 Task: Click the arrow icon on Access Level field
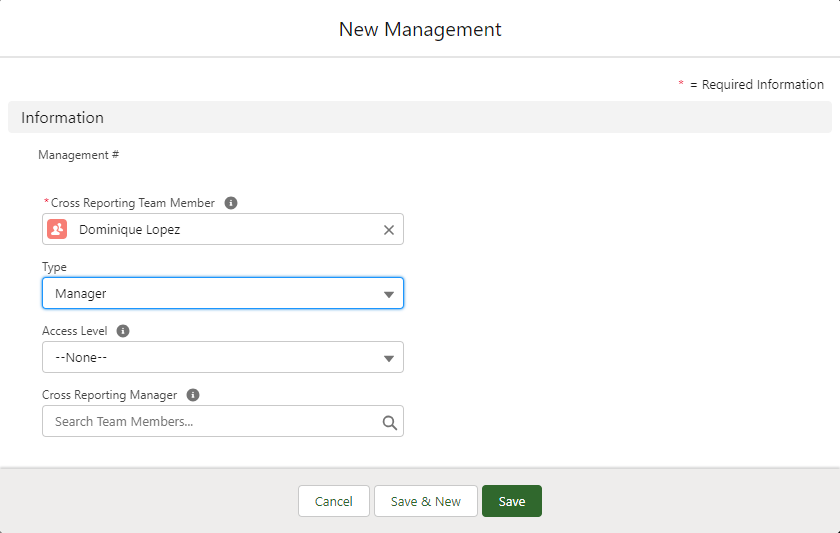point(389,358)
